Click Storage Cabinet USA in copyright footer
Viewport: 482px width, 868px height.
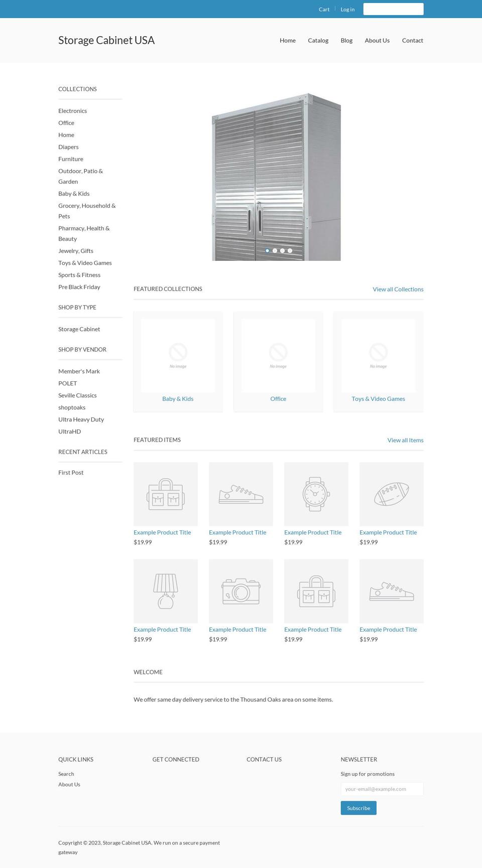click(127, 843)
